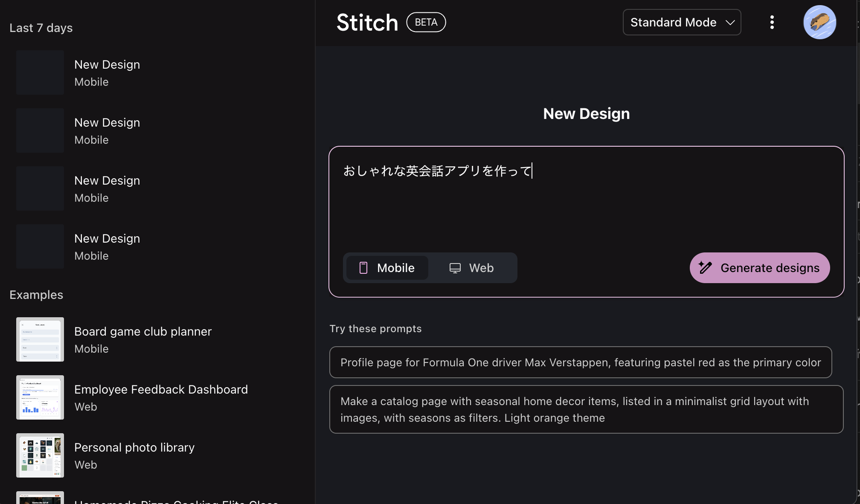The image size is (860, 504).
Task: Open the Employee Feedback Dashboard thumbnail
Action: point(40,397)
